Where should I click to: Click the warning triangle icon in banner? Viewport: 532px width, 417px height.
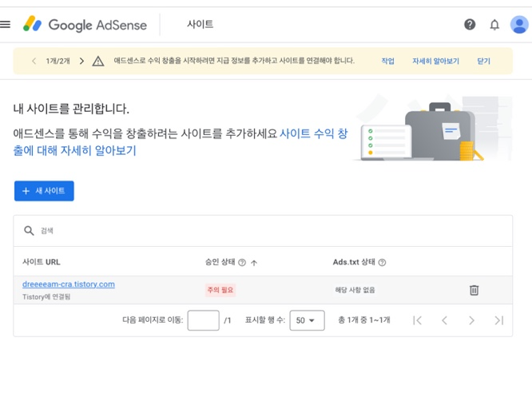pos(98,62)
